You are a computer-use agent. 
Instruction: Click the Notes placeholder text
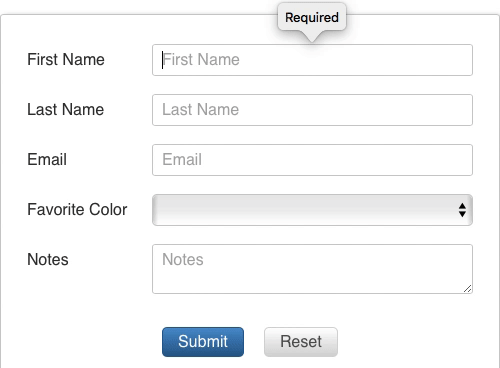coord(183,259)
